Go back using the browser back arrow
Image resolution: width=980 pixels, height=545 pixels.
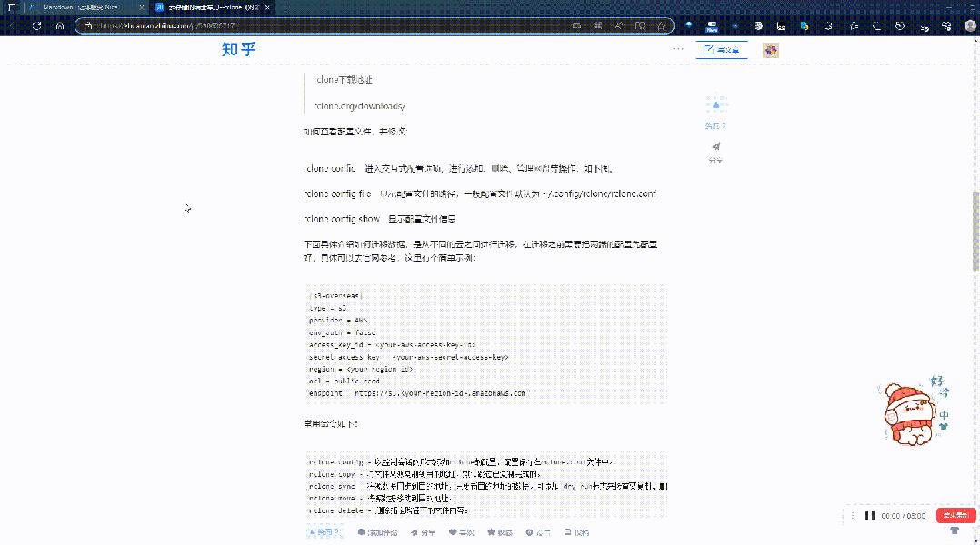pos(13,25)
